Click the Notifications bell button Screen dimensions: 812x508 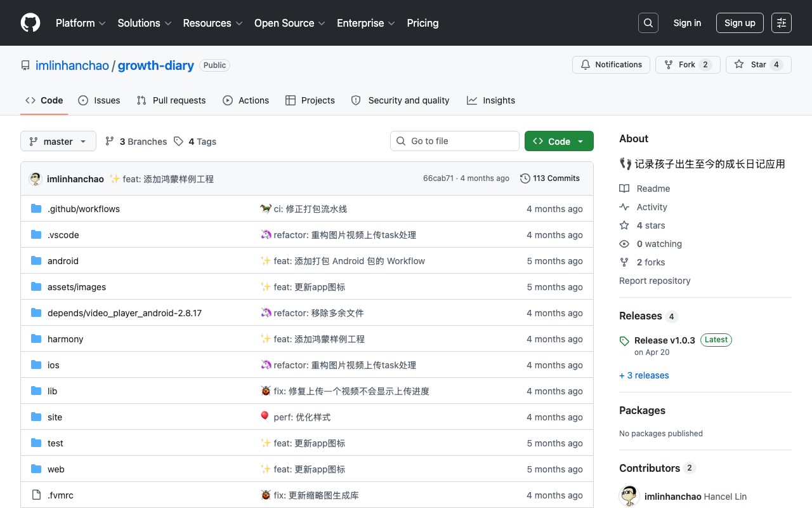612,65
